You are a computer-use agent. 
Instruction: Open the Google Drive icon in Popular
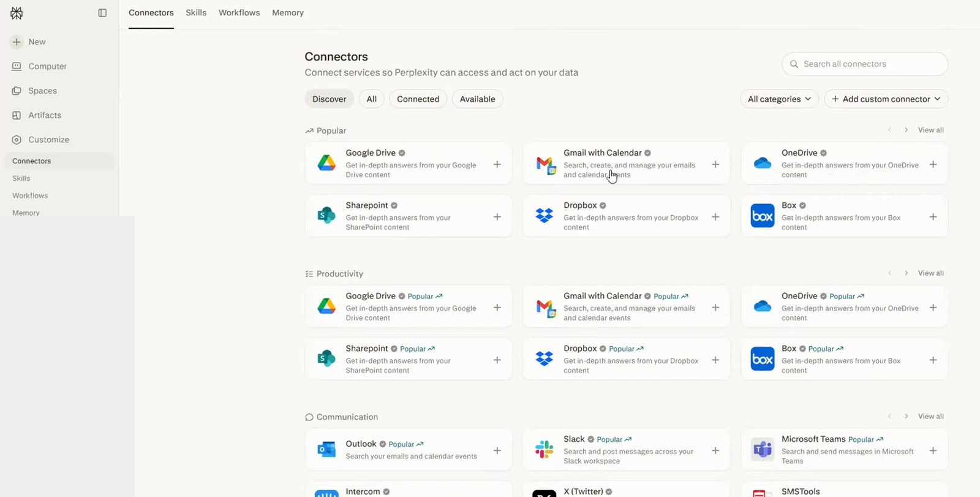(326, 163)
